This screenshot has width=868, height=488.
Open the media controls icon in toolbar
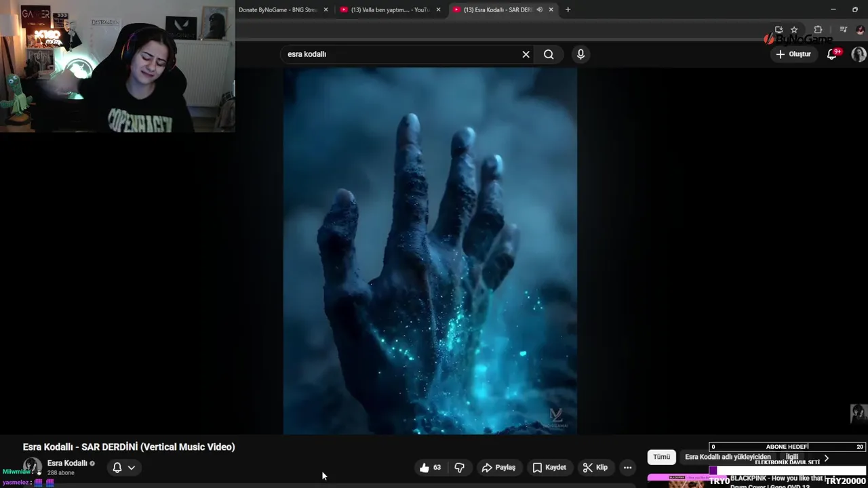pos(843,30)
